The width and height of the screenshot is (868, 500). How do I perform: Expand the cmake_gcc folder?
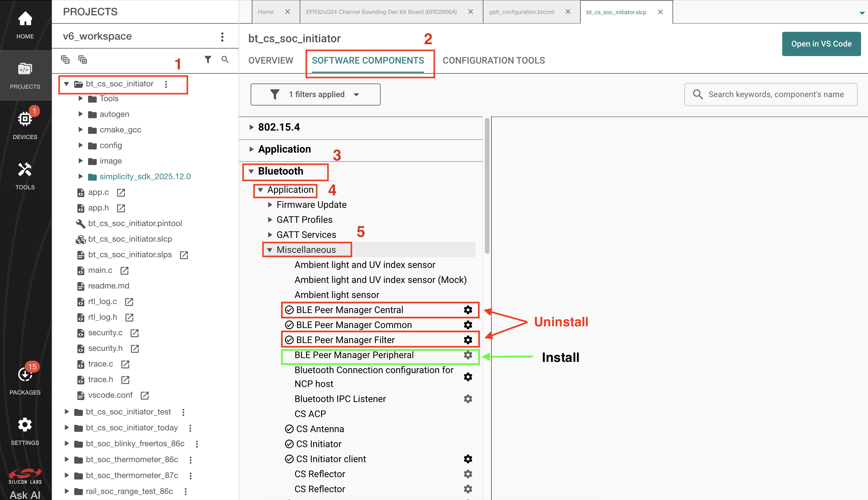(81, 130)
